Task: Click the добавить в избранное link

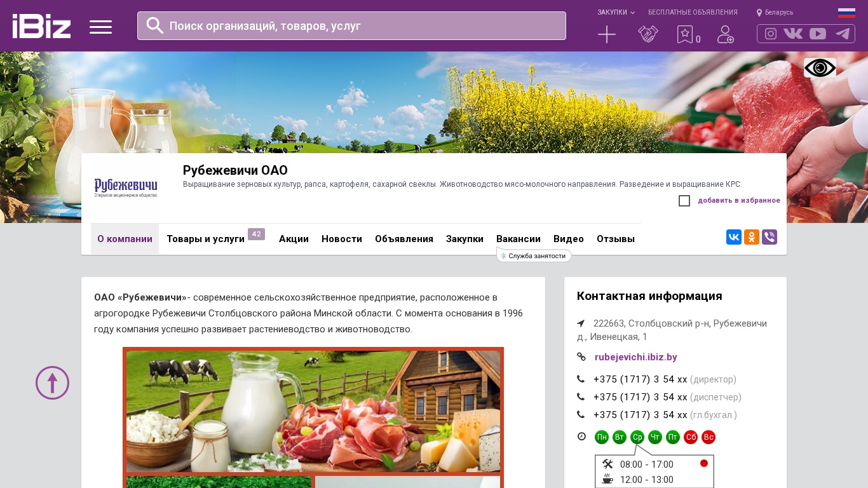Action: [739, 201]
